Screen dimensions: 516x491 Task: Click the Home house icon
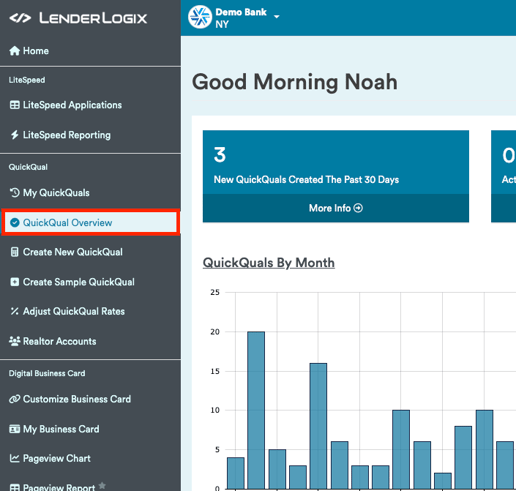(x=15, y=51)
